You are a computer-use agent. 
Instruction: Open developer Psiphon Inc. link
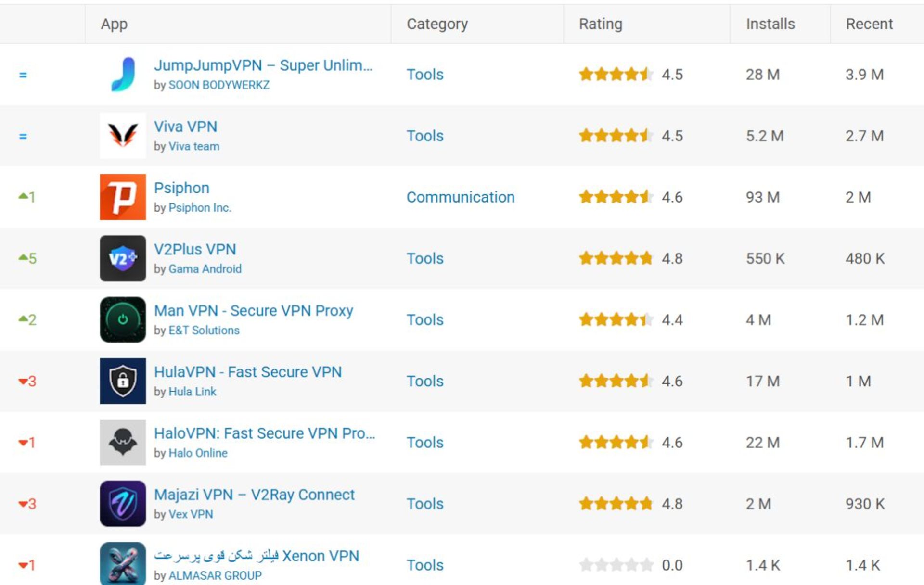(x=200, y=208)
